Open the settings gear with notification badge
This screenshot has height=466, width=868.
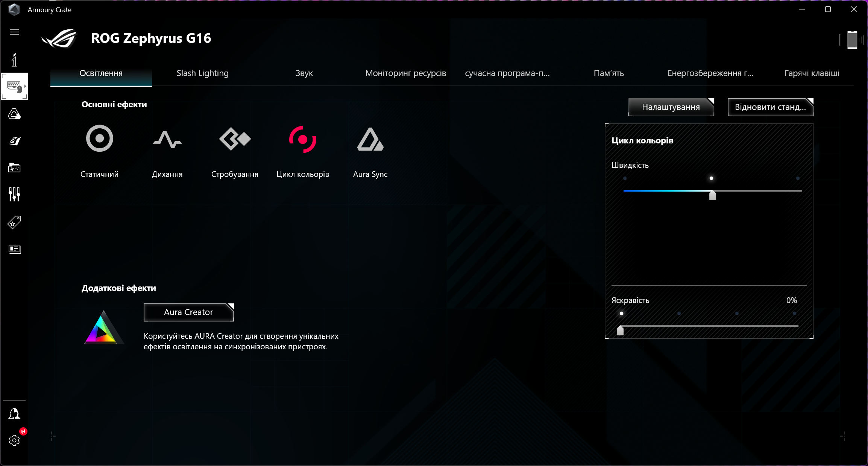click(x=14, y=440)
